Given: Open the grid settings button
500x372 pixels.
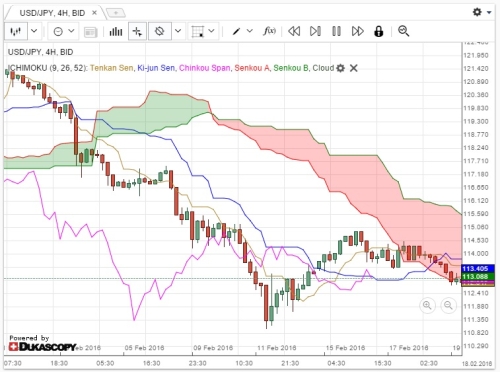Looking at the screenshot, I should (203, 32).
